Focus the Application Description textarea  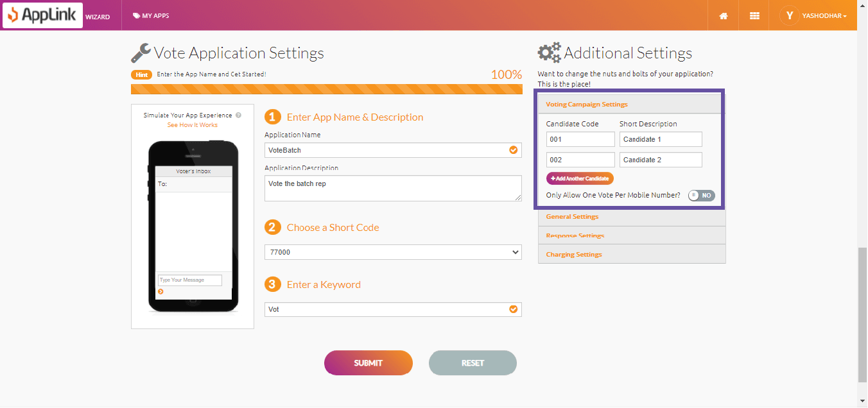pos(393,188)
